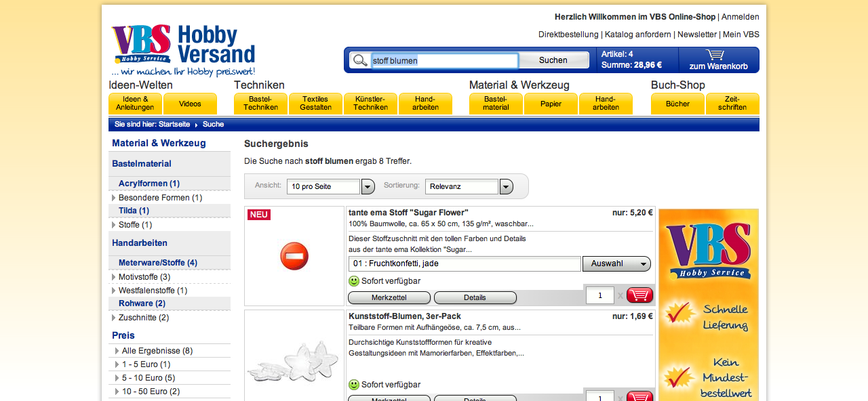This screenshot has width=868, height=401.
Task: Click the green smiley availability icon for Sugar Flower
Action: (353, 281)
